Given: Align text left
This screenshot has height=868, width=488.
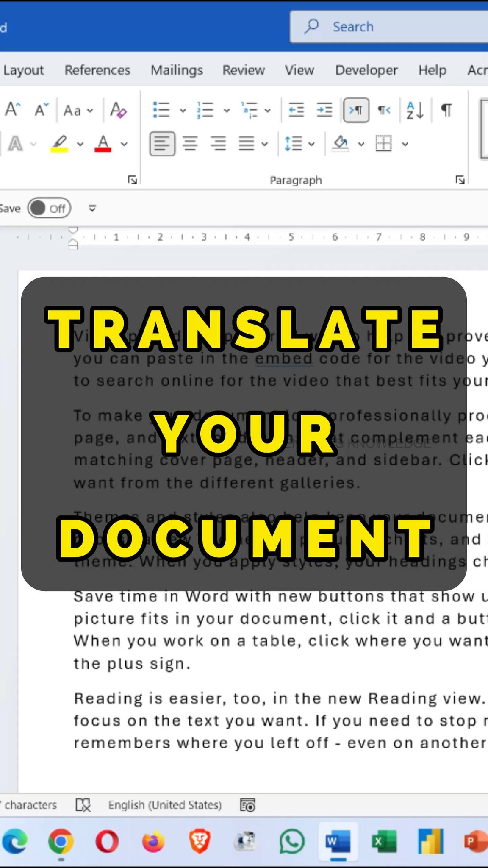Looking at the screenshot, I should pos(162,144).
